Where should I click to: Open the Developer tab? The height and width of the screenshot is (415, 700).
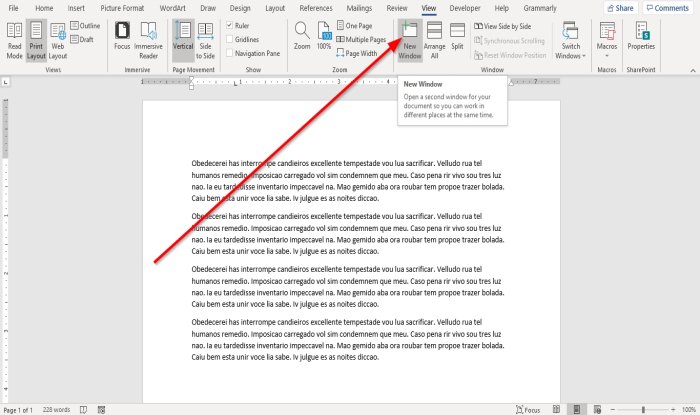click(465, 8)
